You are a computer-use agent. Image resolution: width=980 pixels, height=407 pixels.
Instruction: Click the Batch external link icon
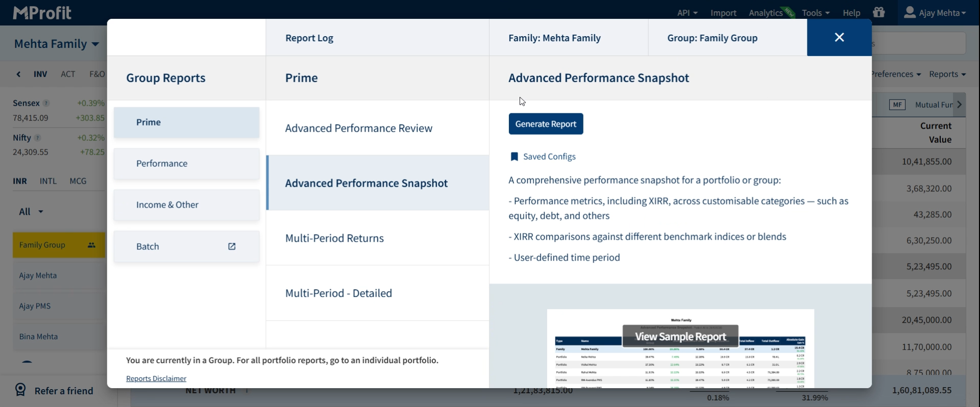pos(232,246)
